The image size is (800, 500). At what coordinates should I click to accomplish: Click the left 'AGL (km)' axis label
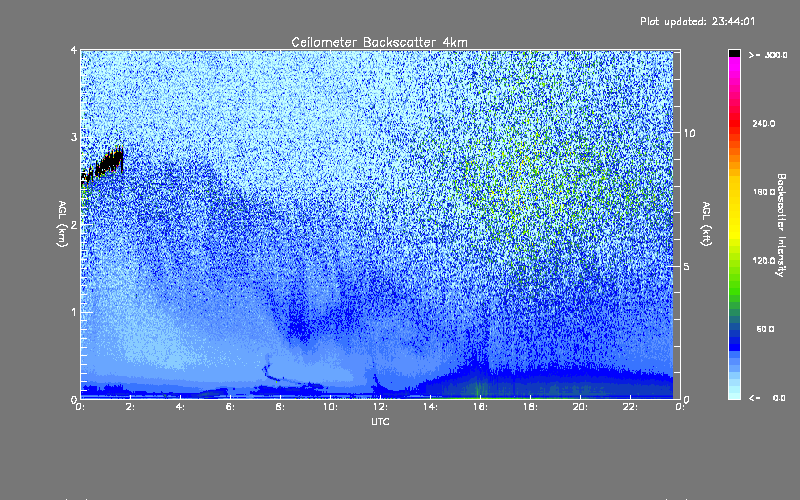63,224
